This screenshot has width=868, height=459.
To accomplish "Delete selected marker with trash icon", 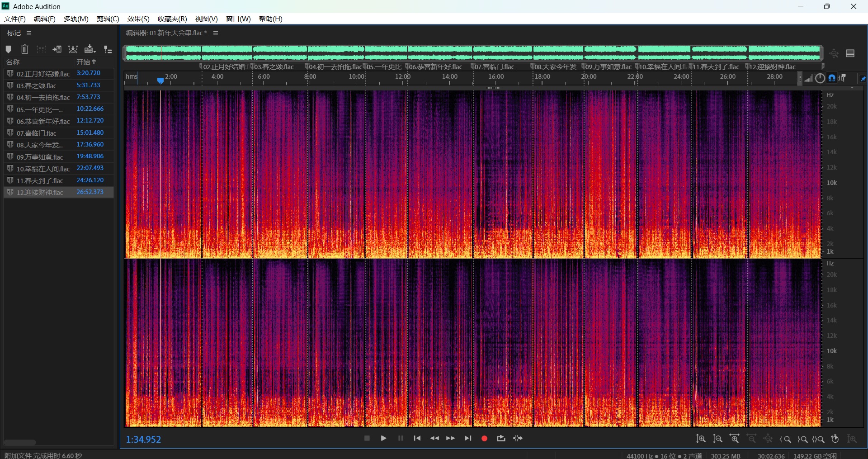I will 25,49.
